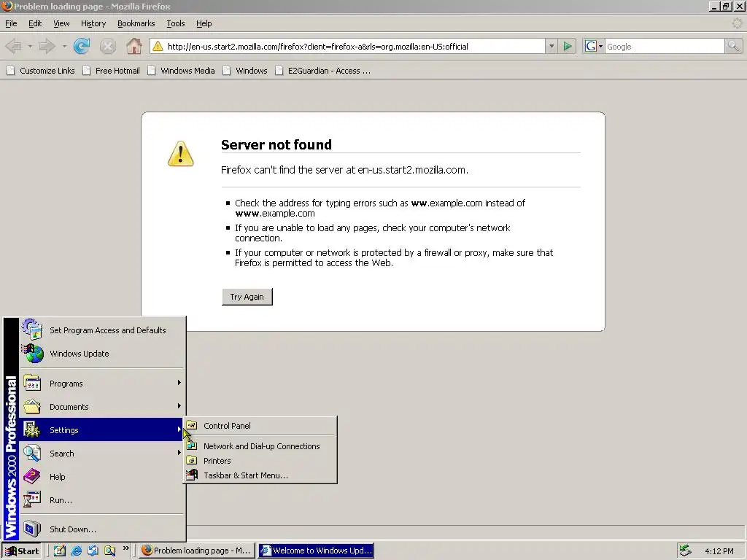Choose Shut Down... in Start menu
The image size is (747, 560).
[x=102, y=529]
